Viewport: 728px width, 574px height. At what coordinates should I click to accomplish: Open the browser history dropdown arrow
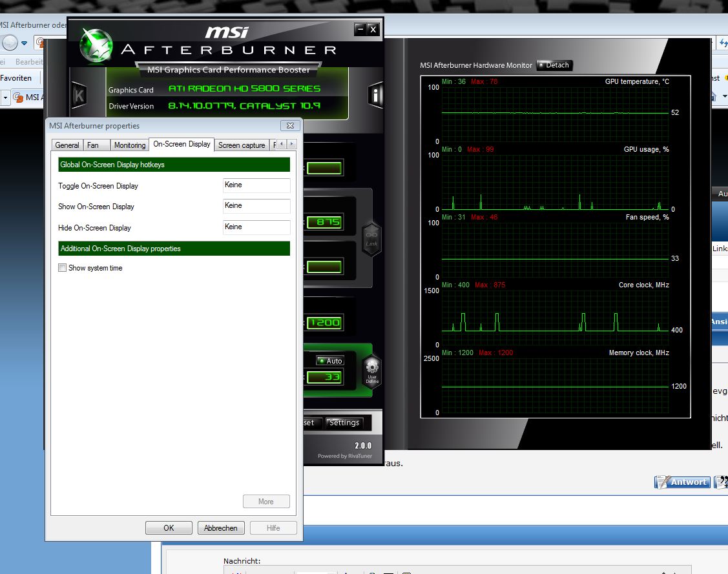pyautogui.click(x=24, y=43)
